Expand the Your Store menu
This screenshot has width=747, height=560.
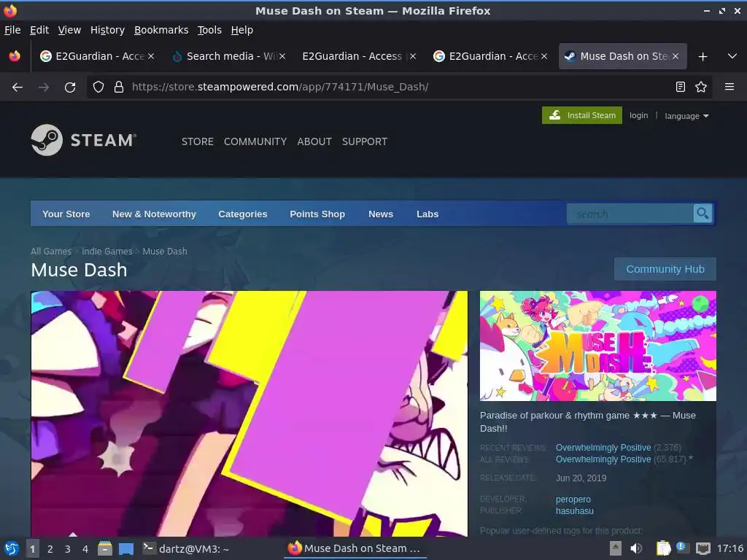[66, 214]
